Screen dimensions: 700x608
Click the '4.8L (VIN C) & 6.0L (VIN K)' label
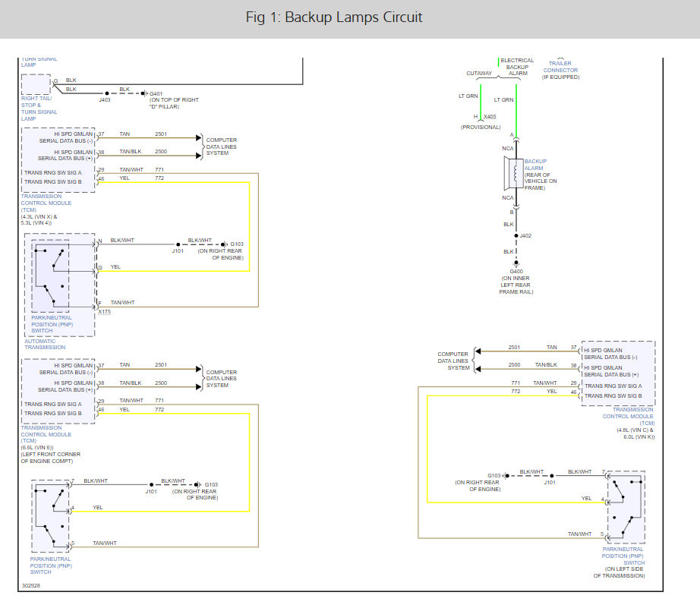[635, 433]
